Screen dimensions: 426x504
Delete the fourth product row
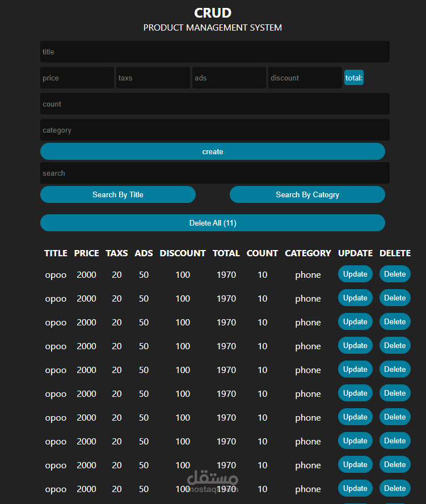[x=395, y=345]
